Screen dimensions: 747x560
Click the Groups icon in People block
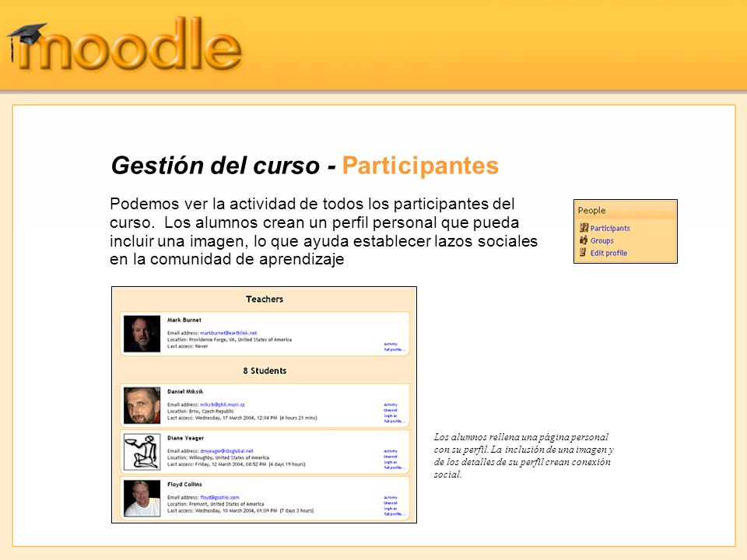pyautogui.click(x=584, y=240)
